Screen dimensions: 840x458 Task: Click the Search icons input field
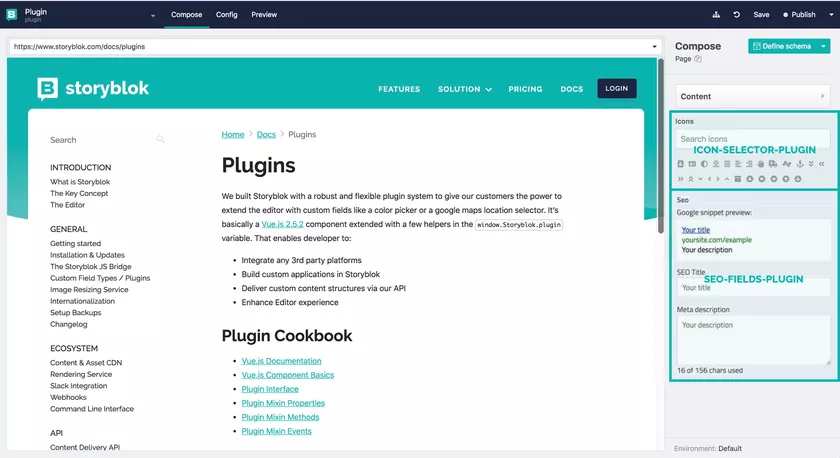coord(753,139)
